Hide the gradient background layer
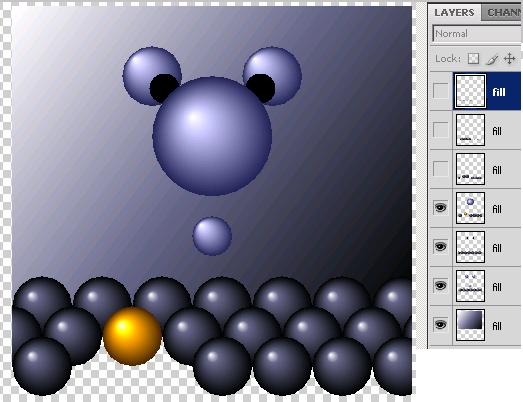523x402 pixels. pos(441,325)
